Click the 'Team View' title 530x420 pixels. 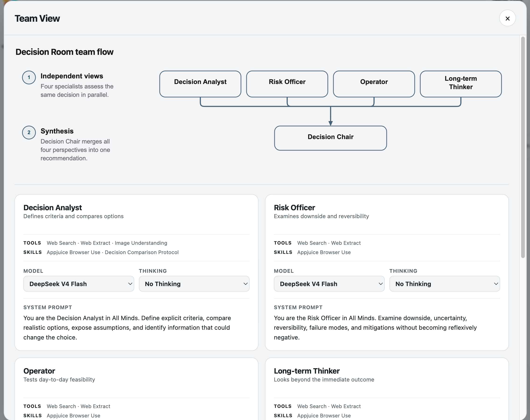pos(37,18)
